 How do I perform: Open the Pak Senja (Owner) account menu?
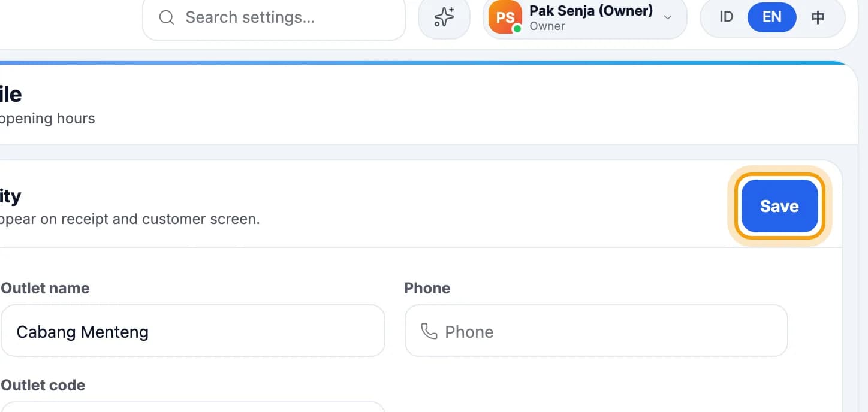point(584,17)
